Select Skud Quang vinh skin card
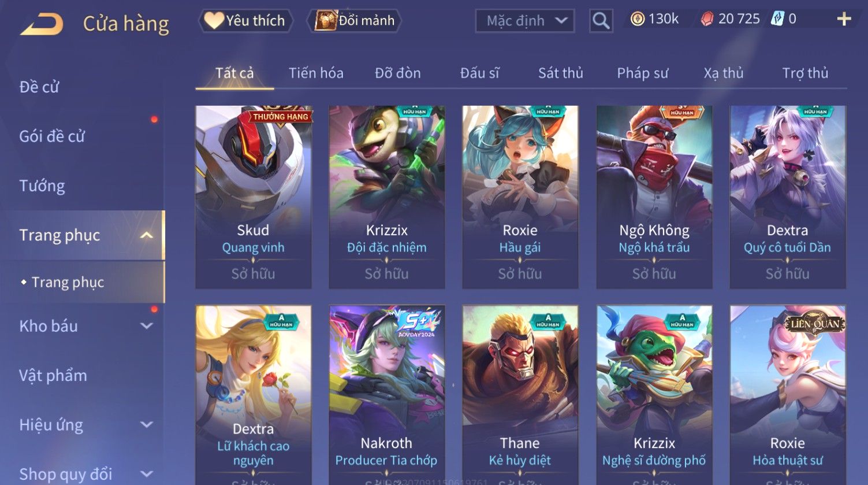The width and height of the screenshot is (868, 485). point(253,197)
